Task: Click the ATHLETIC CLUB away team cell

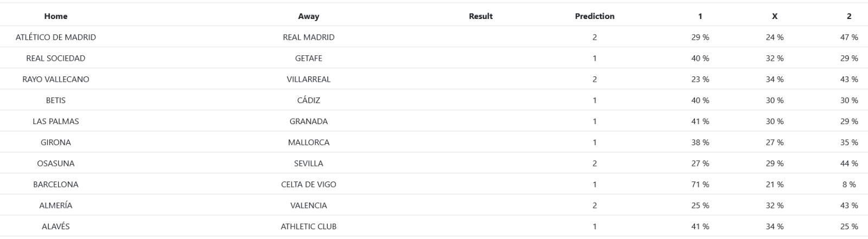Action: pos(309,227)
